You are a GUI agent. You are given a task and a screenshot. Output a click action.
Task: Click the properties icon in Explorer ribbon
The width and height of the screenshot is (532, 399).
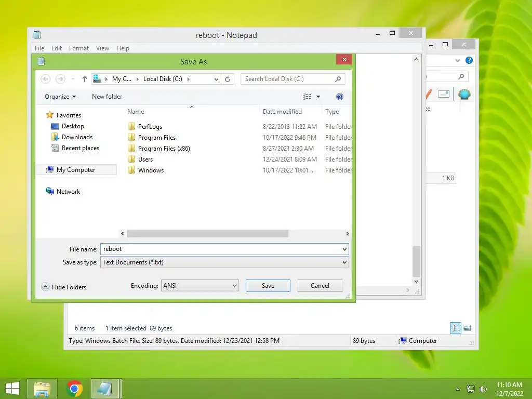click(x=444, y=94)
